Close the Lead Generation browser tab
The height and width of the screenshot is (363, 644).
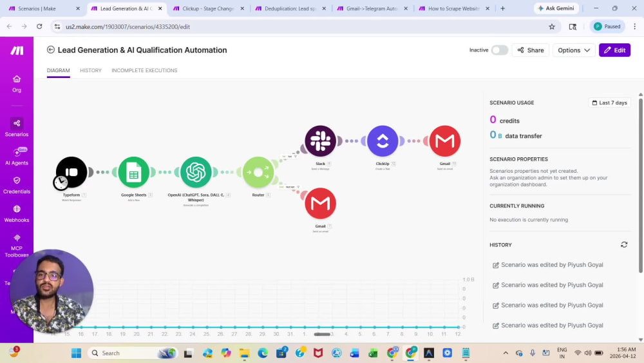click(160, 8)
